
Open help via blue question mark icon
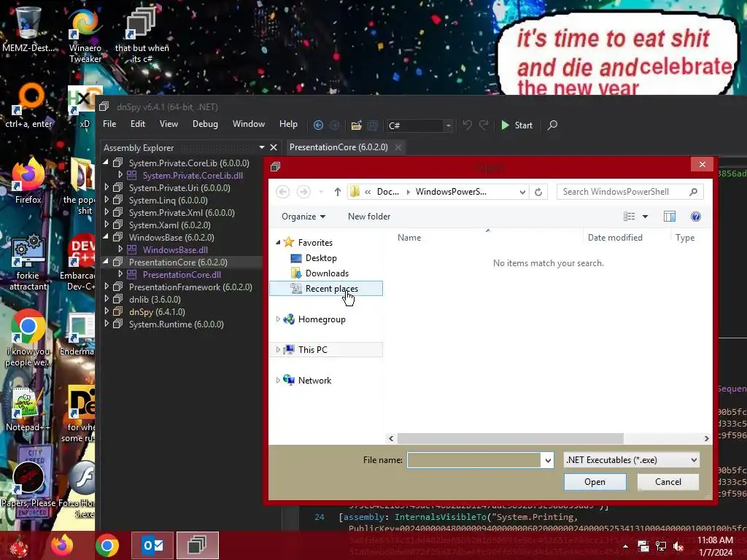pos(695,217)
